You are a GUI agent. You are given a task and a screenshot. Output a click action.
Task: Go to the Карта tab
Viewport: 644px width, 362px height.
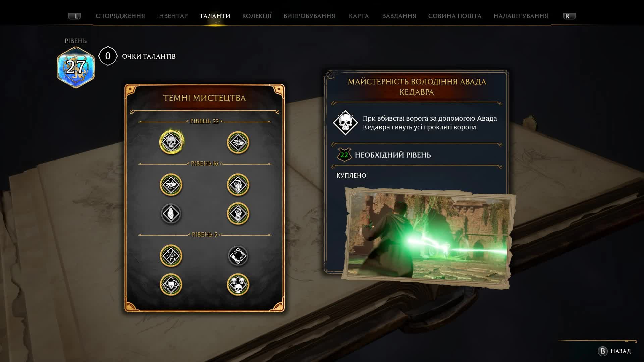point(359,16)
